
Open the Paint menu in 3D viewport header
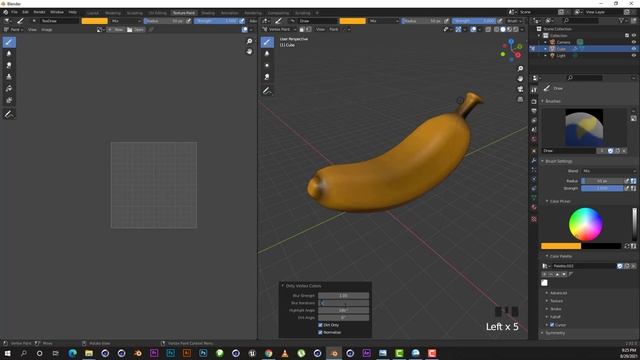tap(334, 29)
